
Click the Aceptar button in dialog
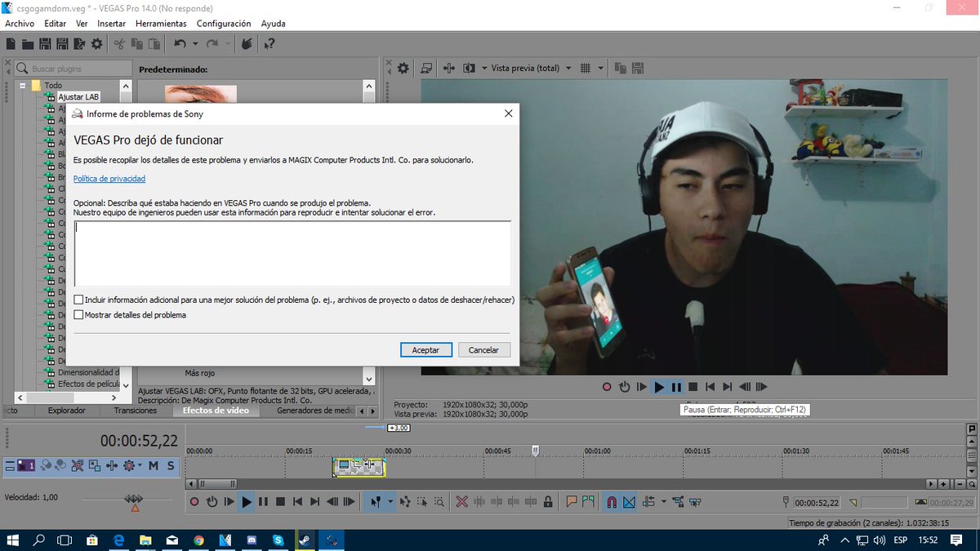click(425, 349)
